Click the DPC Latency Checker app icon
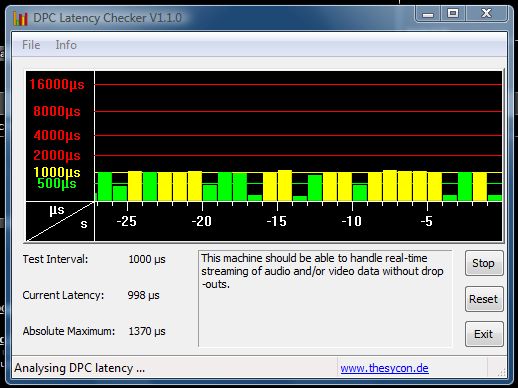This screenshot has height=388, width=518. pyautogui.click(x=20, y=18)
